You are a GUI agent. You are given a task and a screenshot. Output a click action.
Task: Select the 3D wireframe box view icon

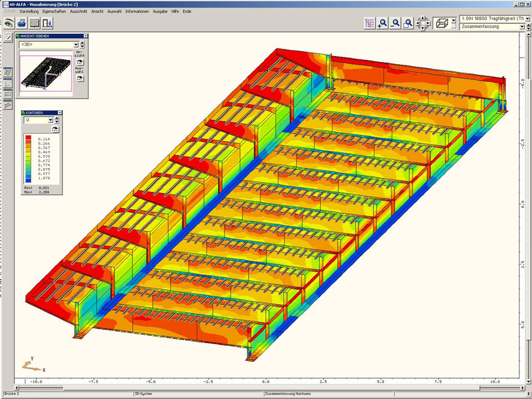click(x=442, y=23)
